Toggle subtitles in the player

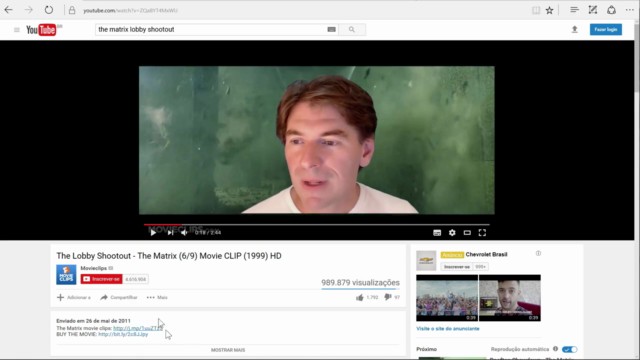click(x=437, y=233)
